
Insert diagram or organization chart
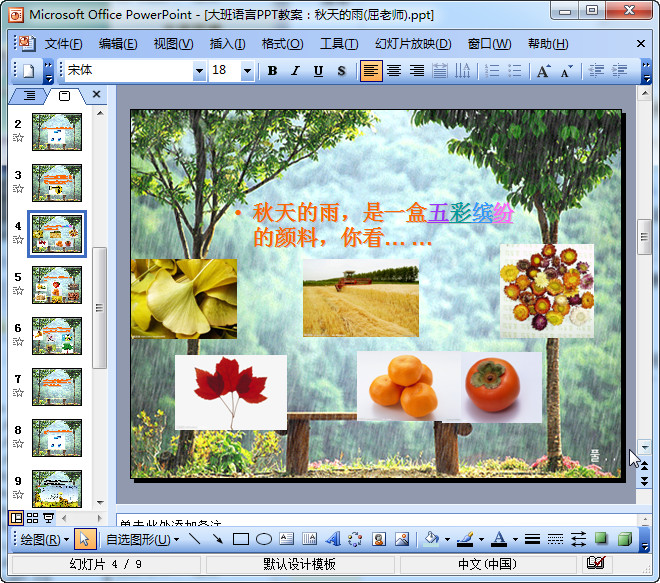coord(355,539)
